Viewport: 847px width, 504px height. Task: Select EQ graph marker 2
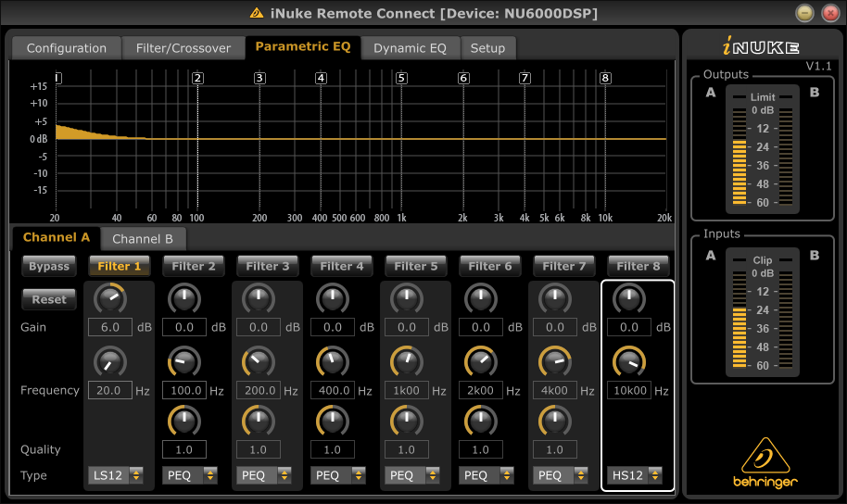pos(197,79)
